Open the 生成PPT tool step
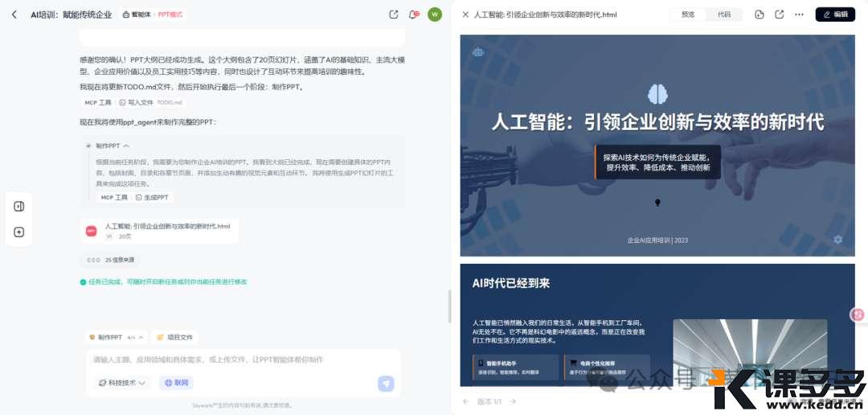The width and height of the screenshot is (868, 415). [152, 197]
